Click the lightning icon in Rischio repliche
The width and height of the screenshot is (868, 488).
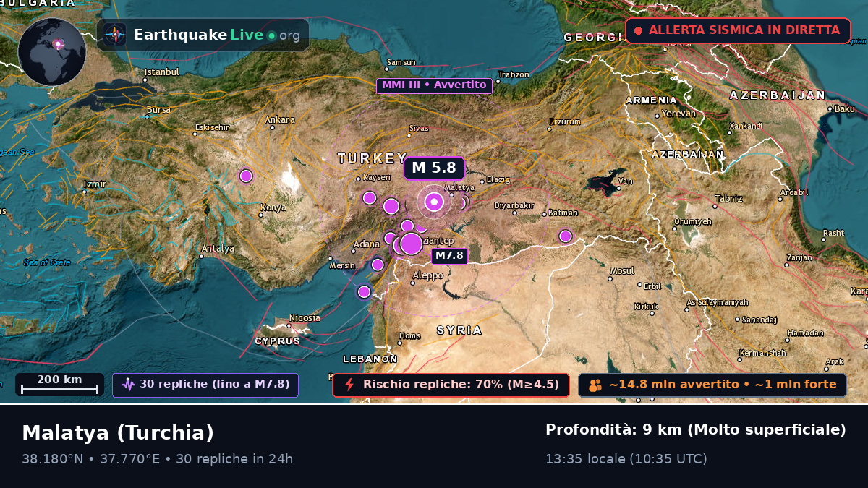[349, 385]
